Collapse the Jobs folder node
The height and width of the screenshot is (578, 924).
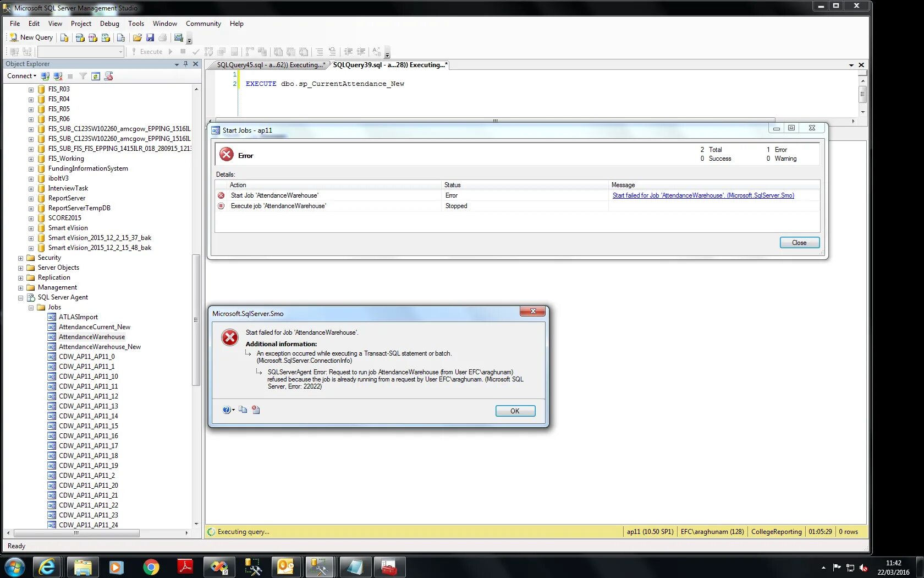point(31,307)
